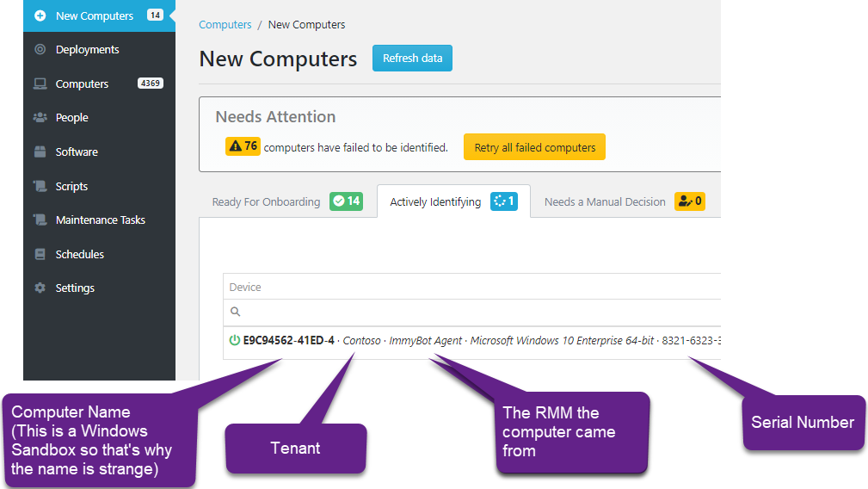Click the New Computers plus icon in sidebar
Screen dimensions: 868x489
40,15
